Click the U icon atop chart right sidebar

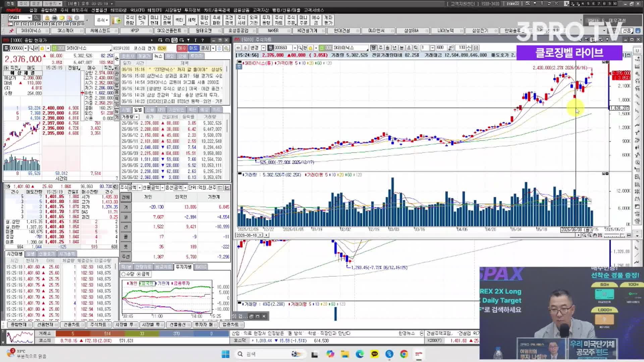pyautogui.click(x=637, y=51)
